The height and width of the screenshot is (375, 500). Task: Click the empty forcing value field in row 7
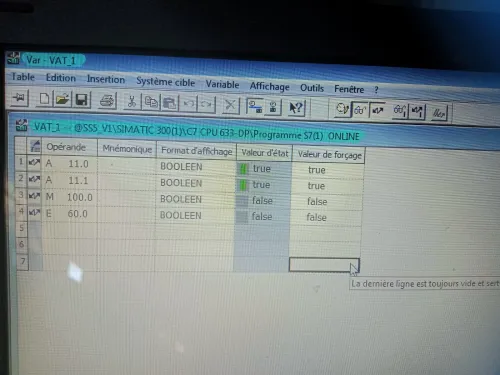324,265
